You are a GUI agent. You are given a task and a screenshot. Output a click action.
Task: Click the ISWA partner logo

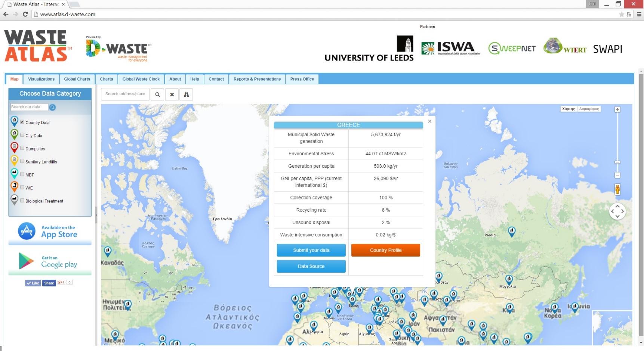tap(451, 48)
